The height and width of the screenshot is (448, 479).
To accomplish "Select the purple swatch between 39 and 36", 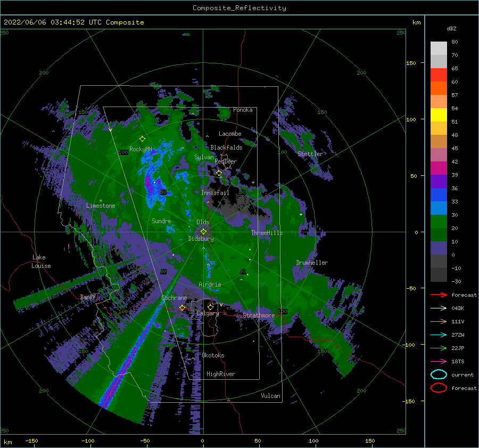I will pos(439,181).
